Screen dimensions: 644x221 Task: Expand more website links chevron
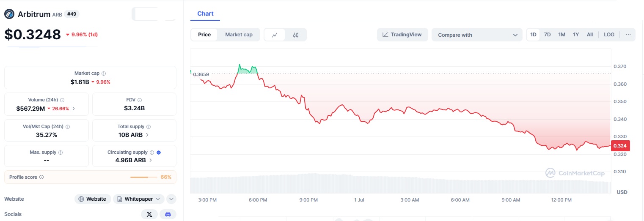tap(171, 199)
